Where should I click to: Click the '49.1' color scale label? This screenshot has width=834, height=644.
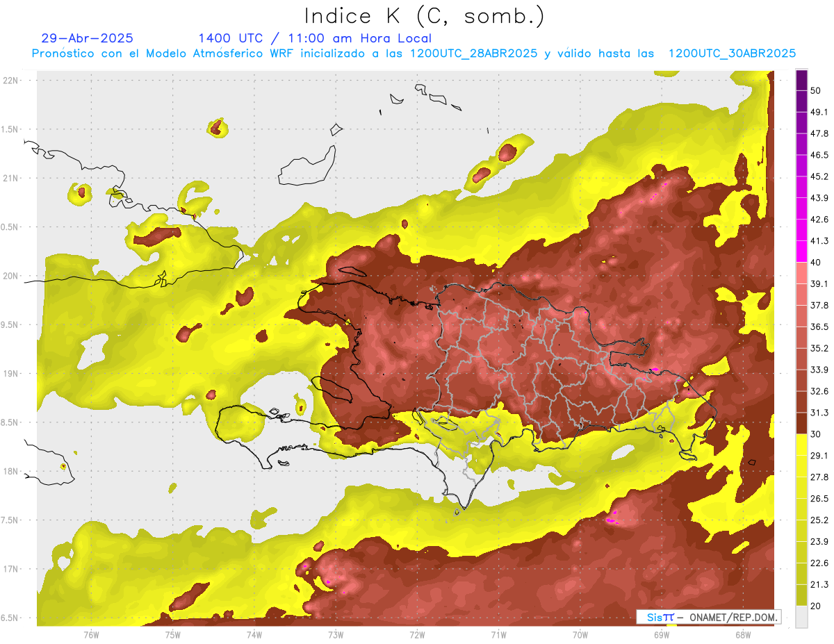point(819,112)
